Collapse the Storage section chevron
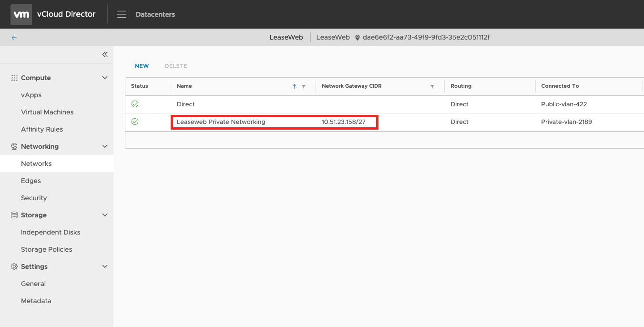644x327 pixels. pyautogui.click(x=105, y=215)
